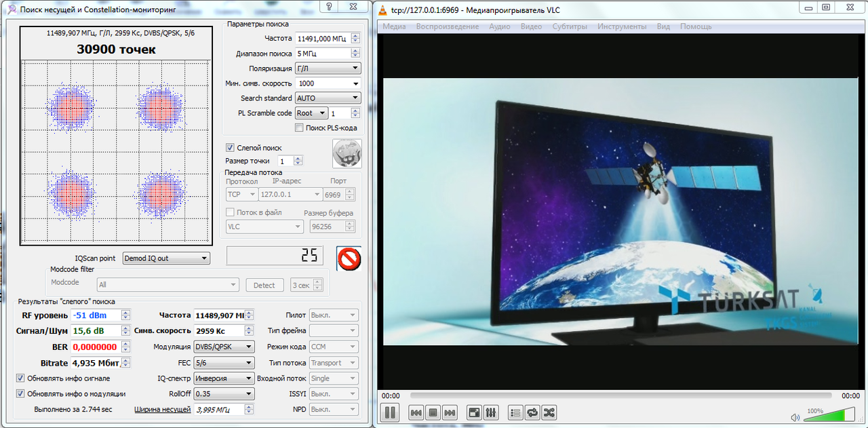Click the round globe image button next to Слепой поиск
This screenshot has width=868, height=428.
347,154
